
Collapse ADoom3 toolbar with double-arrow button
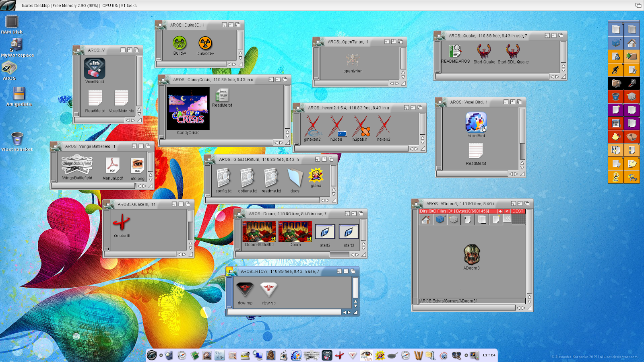(x=507, y=218)
